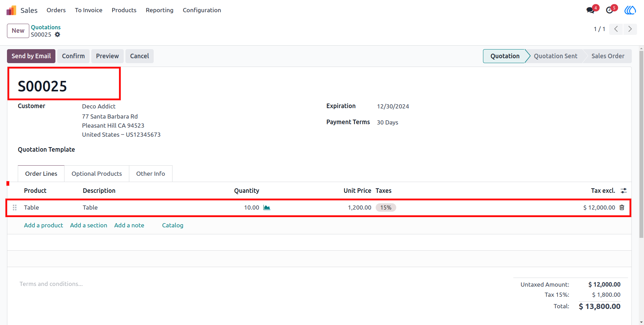This screenshot has width=644, height=325.
Task: Click Add a note link
Action: pos(129,225)
